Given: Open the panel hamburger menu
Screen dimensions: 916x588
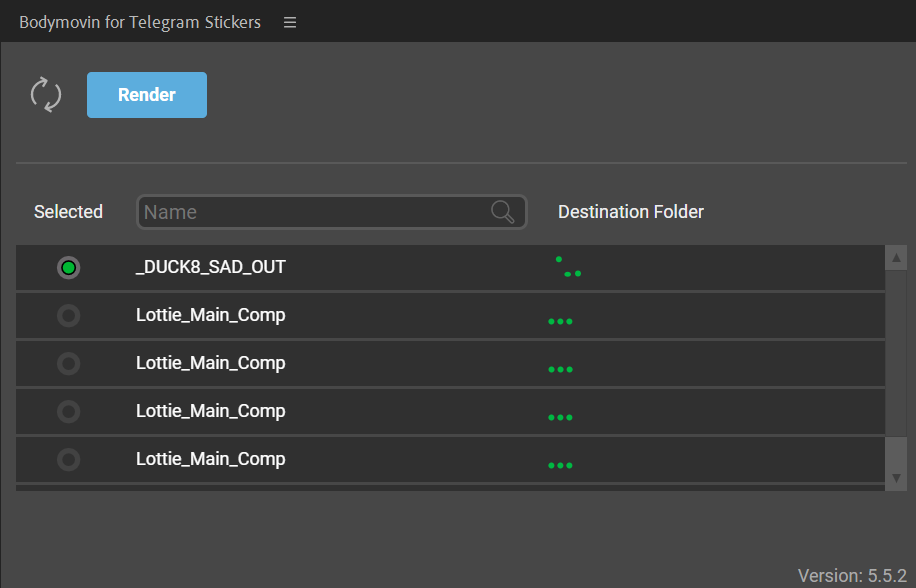Looking at the screenshot, I should 290,22.
